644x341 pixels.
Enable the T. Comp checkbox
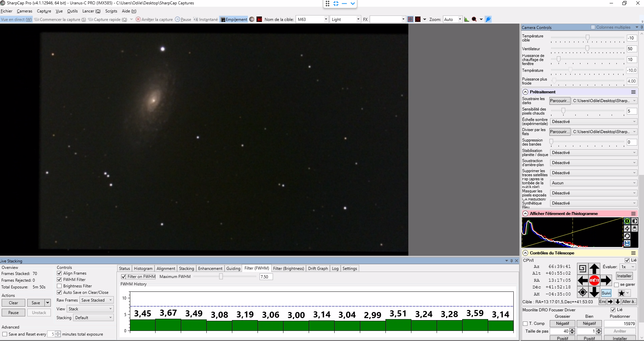coord(525,323)
